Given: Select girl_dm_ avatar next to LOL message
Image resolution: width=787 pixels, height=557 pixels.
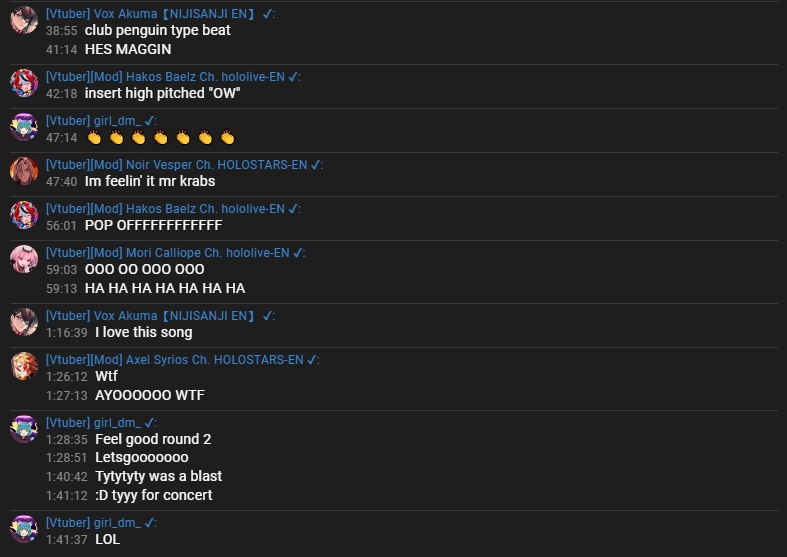Looking at the screenshot, I should (24, 529).
